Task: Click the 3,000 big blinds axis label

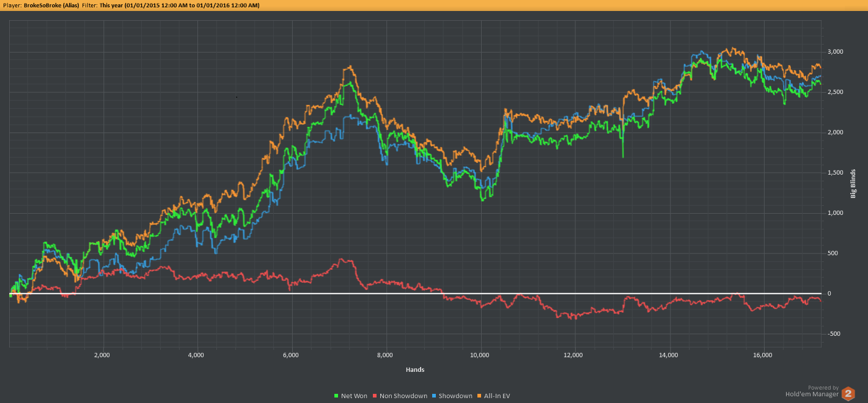Action: pos(836,52)
